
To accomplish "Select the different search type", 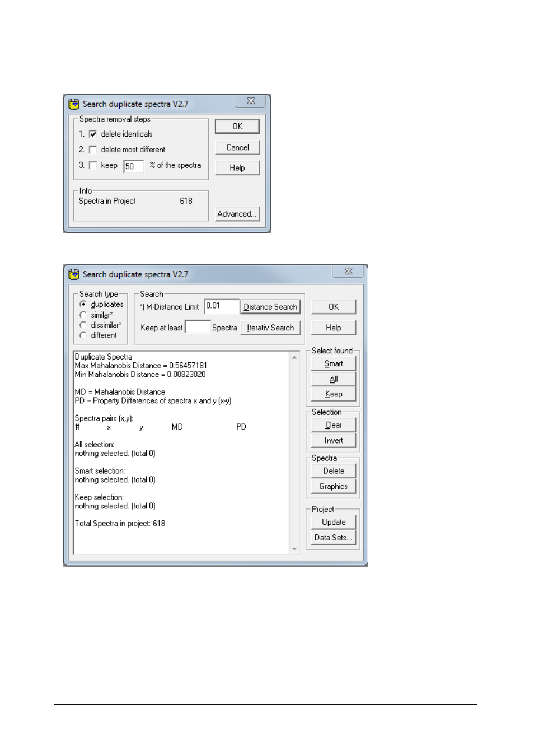I will pos(83,335).
